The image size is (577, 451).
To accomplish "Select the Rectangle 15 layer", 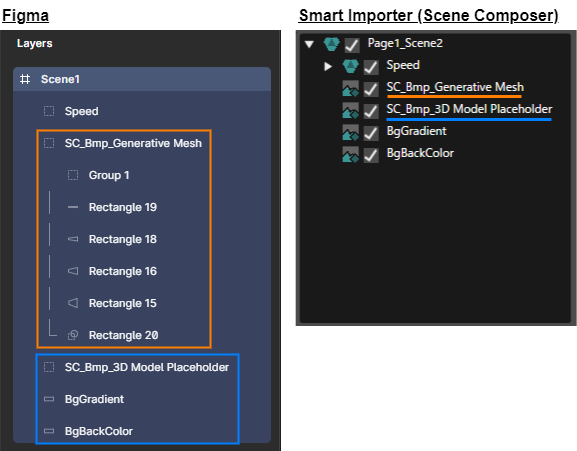I will pos(123,303).
